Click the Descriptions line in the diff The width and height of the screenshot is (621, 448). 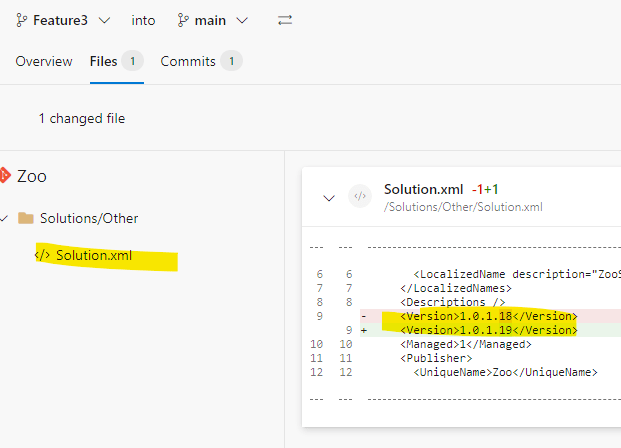coord(453,302)
